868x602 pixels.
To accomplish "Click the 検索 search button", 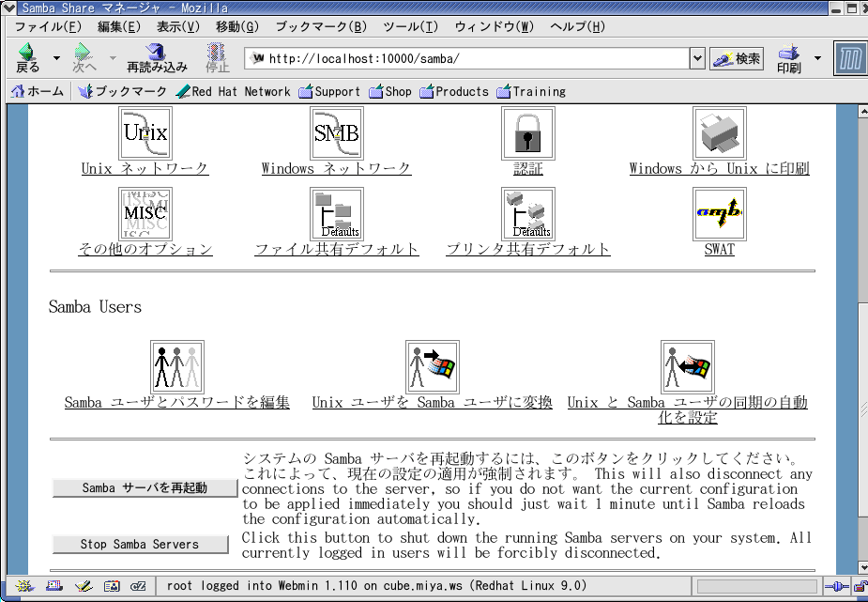I will click(737, 59).
